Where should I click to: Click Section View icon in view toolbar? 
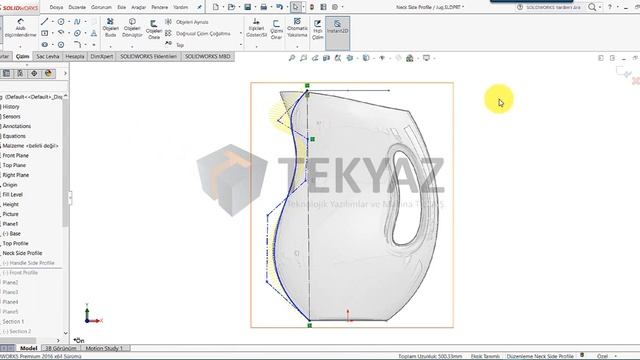[326, 58]
